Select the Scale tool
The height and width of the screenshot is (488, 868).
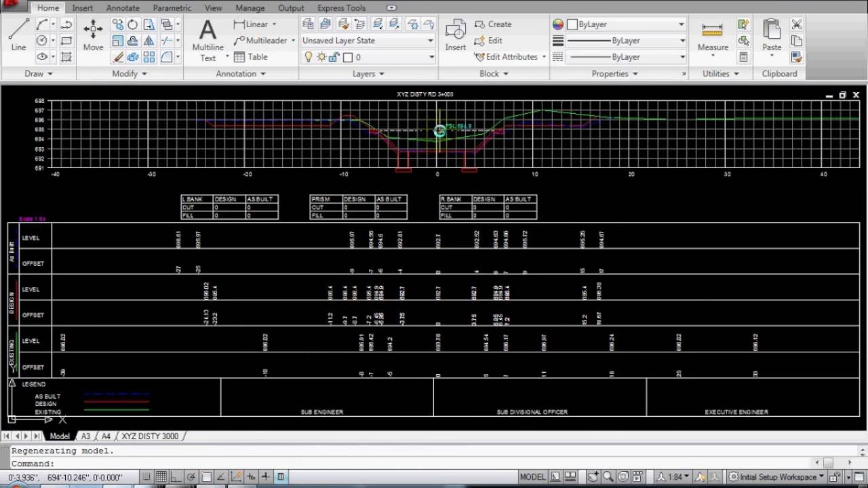point(118,41)
